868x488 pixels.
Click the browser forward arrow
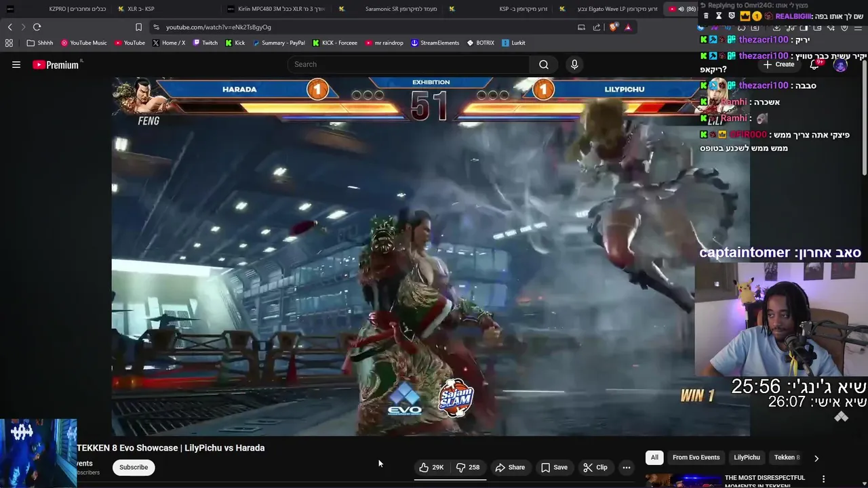23,27
